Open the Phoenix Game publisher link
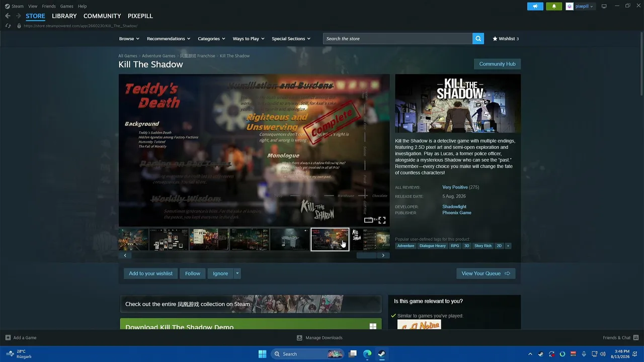The image size is (644, 362). point(457,213)
